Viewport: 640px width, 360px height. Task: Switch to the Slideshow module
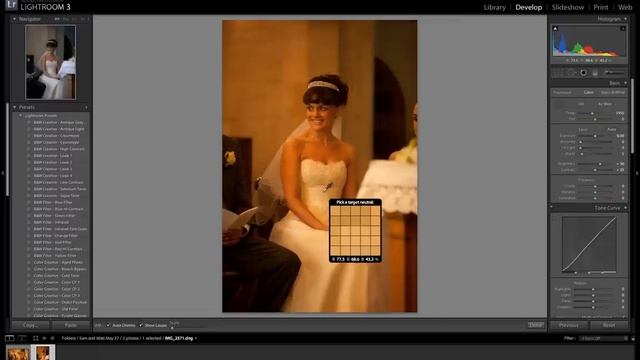coord(568,7)
